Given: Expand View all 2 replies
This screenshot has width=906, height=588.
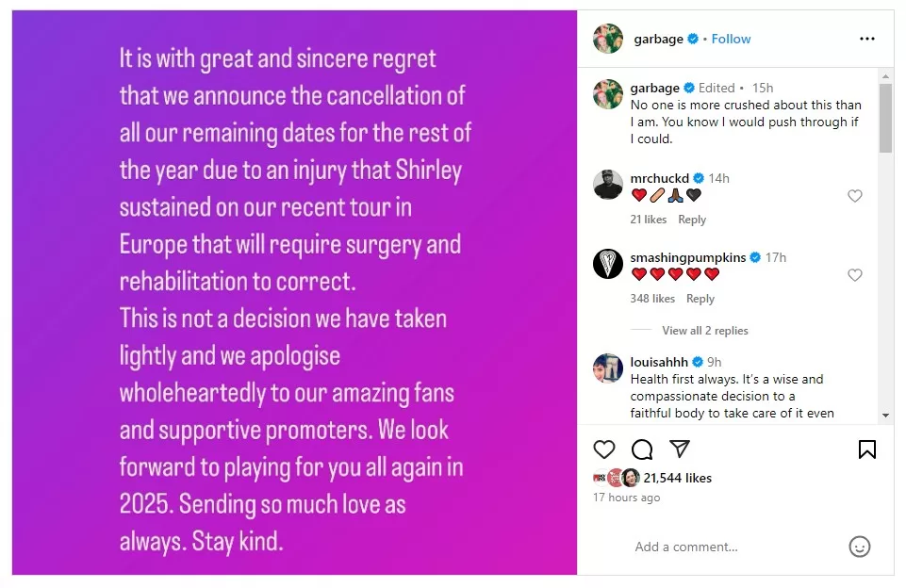Looking at the screenshot, I should point(704,331).
